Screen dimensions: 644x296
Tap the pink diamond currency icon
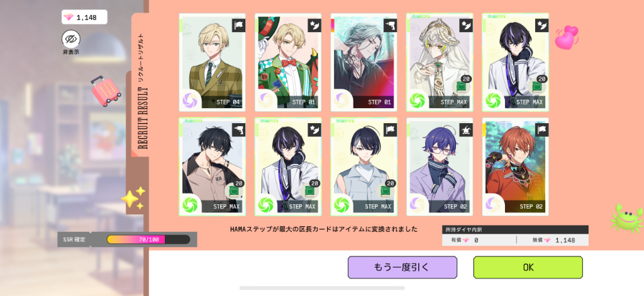pos(69,17)
